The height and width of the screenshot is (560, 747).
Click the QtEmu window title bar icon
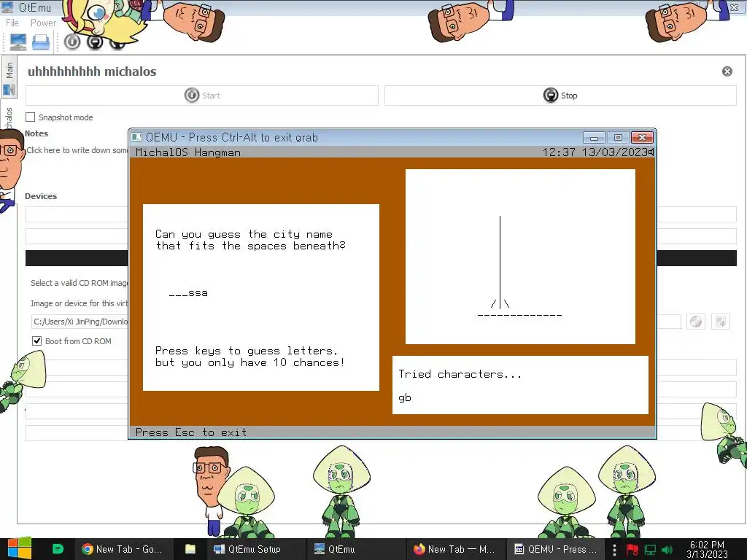point(7,7)
